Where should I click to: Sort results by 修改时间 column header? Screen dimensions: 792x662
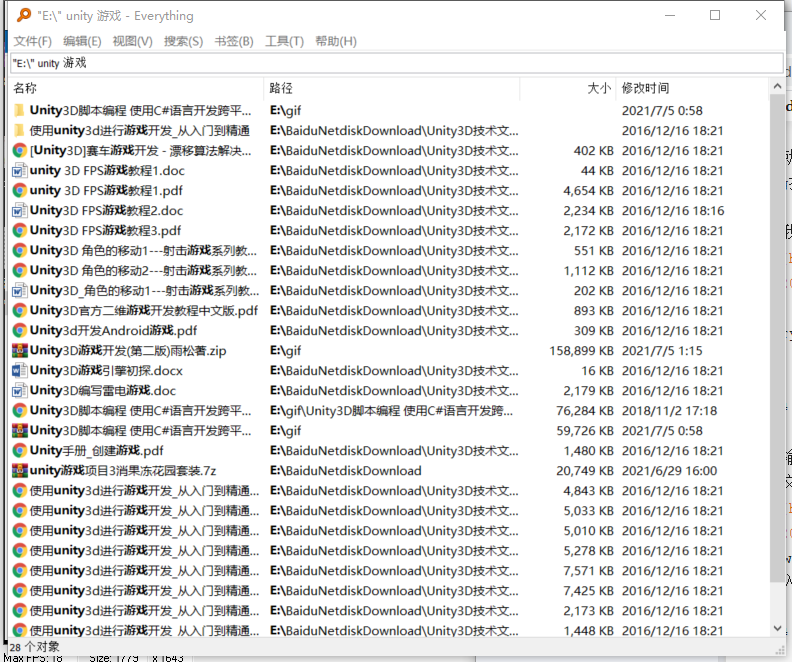coord(692,88)
